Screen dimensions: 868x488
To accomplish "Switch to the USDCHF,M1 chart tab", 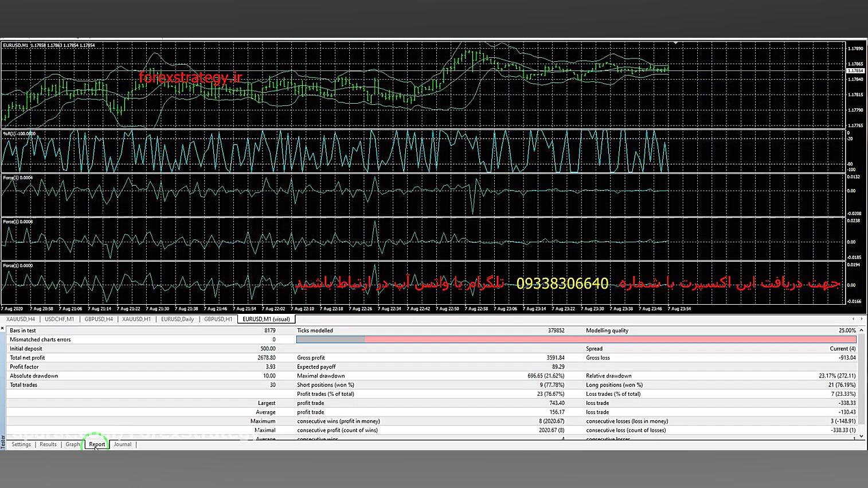I will coord(60,319).
